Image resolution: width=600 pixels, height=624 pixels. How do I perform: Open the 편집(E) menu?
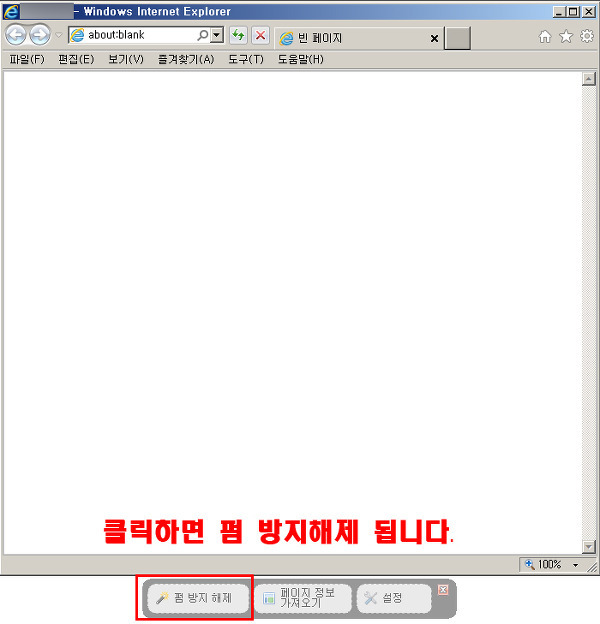pyautogui.click(x=76, y=59)
